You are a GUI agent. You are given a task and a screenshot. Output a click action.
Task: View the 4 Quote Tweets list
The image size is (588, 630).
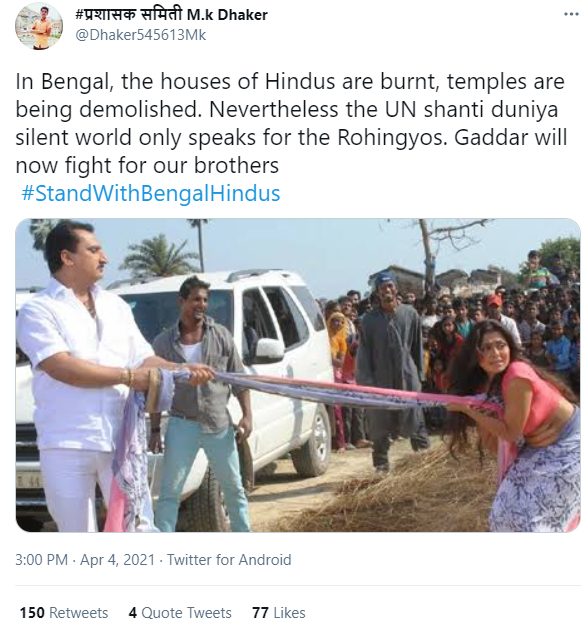tap(180, 613)
